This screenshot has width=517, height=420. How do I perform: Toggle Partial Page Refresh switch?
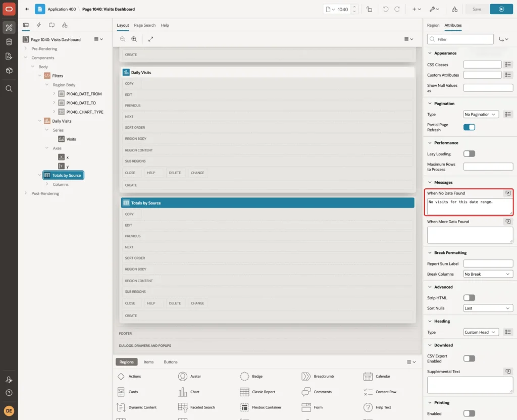[x=469, y=127]
